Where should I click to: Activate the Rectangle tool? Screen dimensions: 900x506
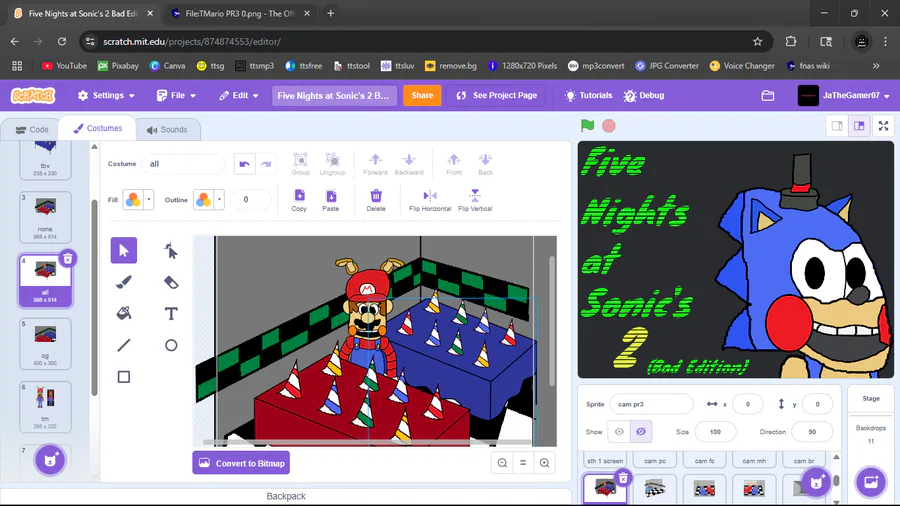(123, 376)
